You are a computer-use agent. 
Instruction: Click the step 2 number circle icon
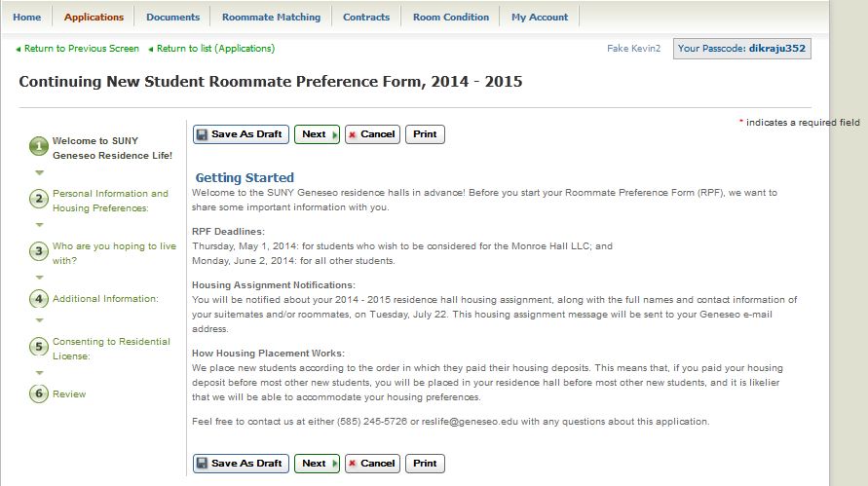point(39,200)
